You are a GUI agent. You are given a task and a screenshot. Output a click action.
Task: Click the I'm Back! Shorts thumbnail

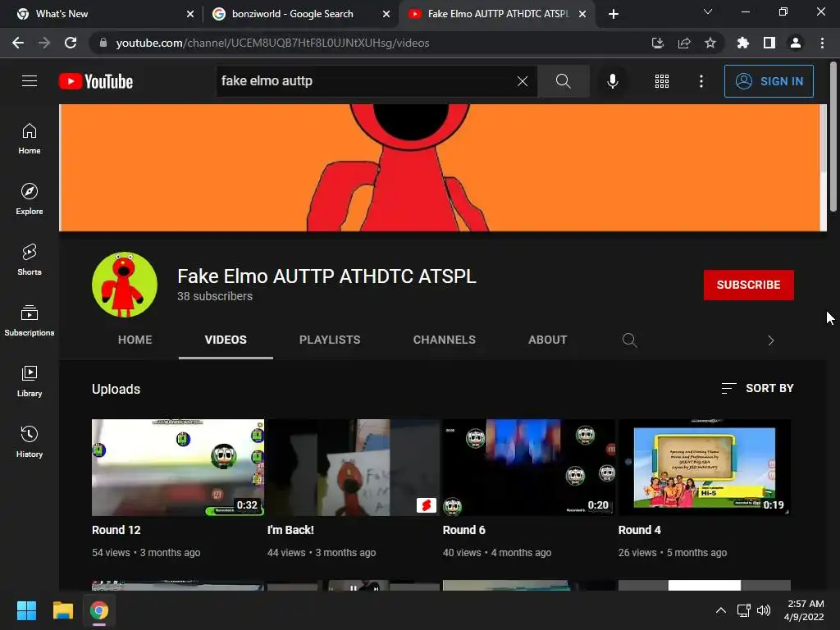click(x=354, y=468)
